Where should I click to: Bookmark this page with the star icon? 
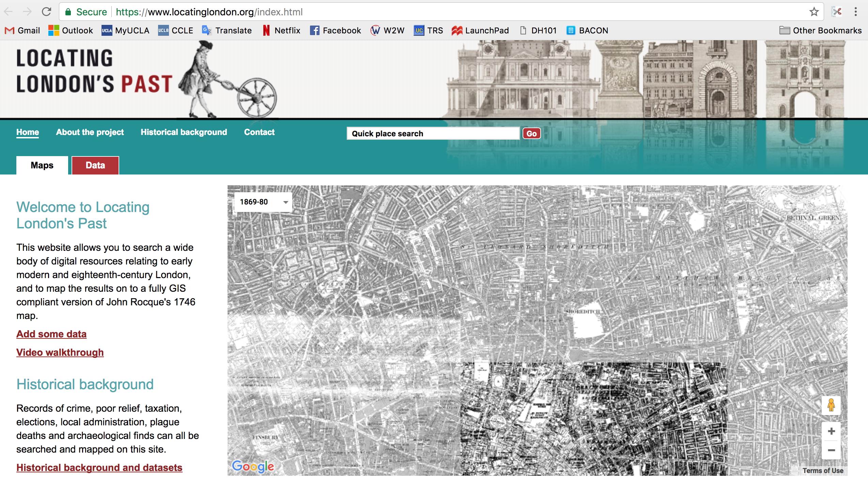814,12
